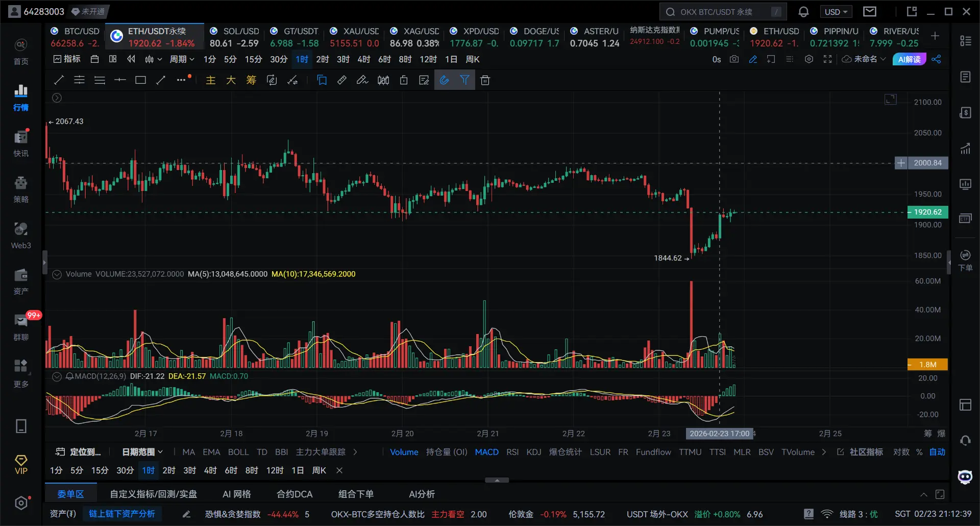Toggle the blue funnel filter tool
980x526 pixels.
tap(464, 80)
